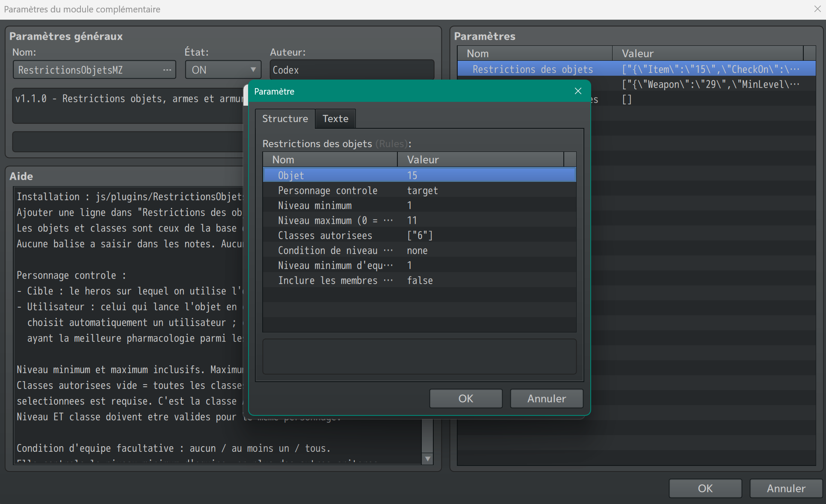Viewport: 826px width, 504px height.
Task: Select the Classes autorisees row
Action: click(419, 235)
